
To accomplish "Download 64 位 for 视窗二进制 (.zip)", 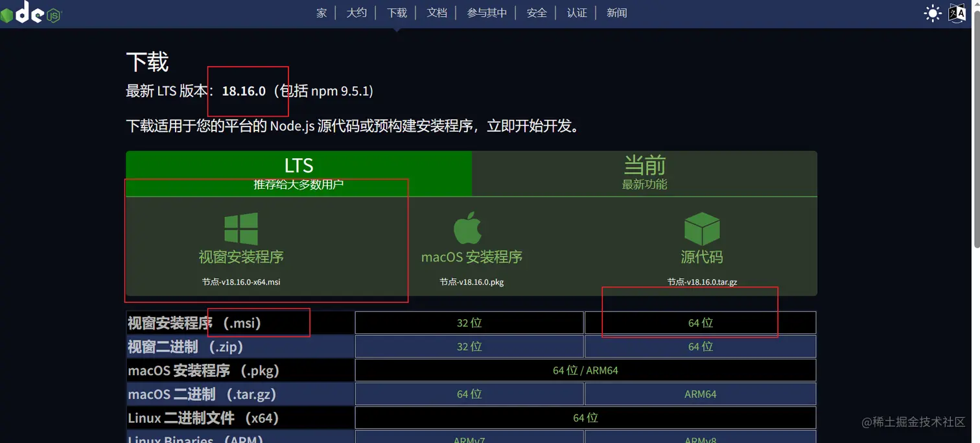I will pos(700,346).
